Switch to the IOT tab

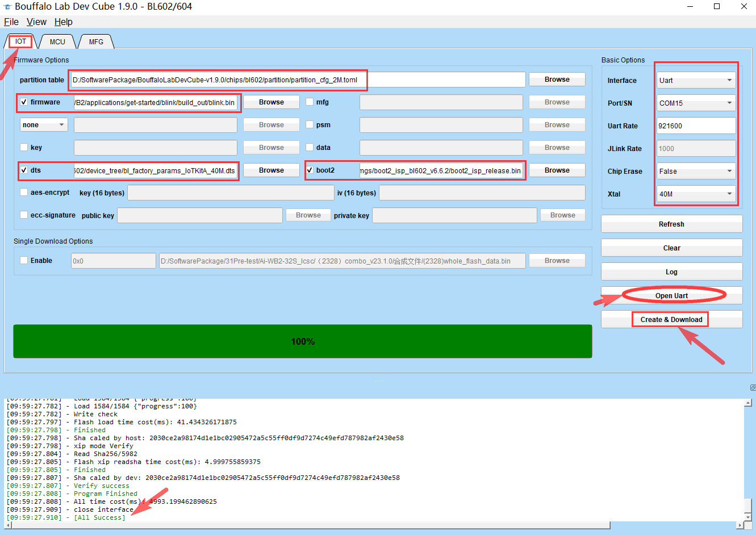coord(20,41)
